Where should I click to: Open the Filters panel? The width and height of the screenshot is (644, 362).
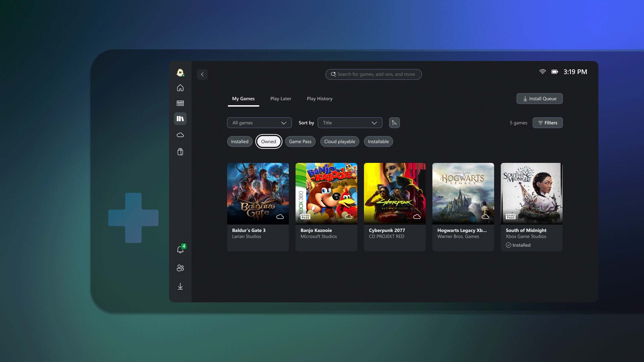[547, 123]
